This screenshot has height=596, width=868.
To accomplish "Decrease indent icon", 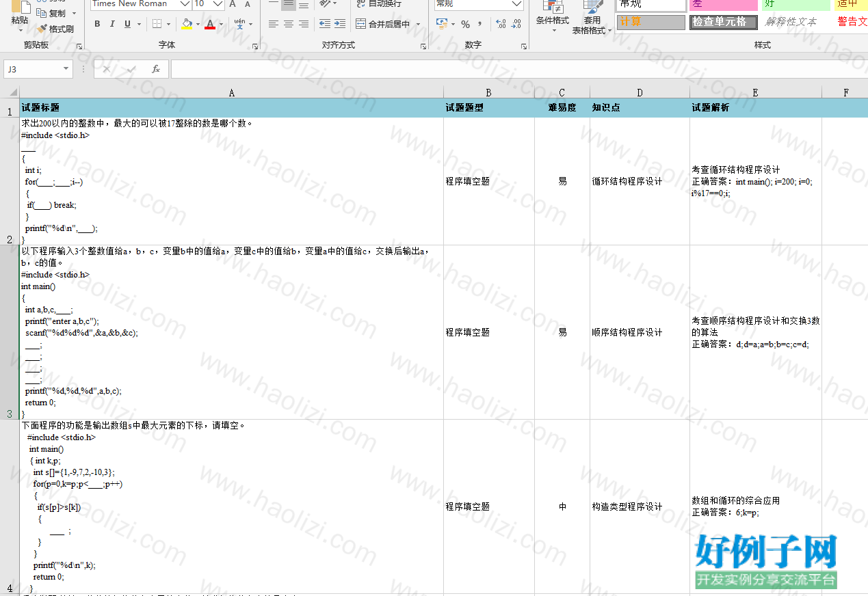I will pyautogui.click(x=324, y=24).
